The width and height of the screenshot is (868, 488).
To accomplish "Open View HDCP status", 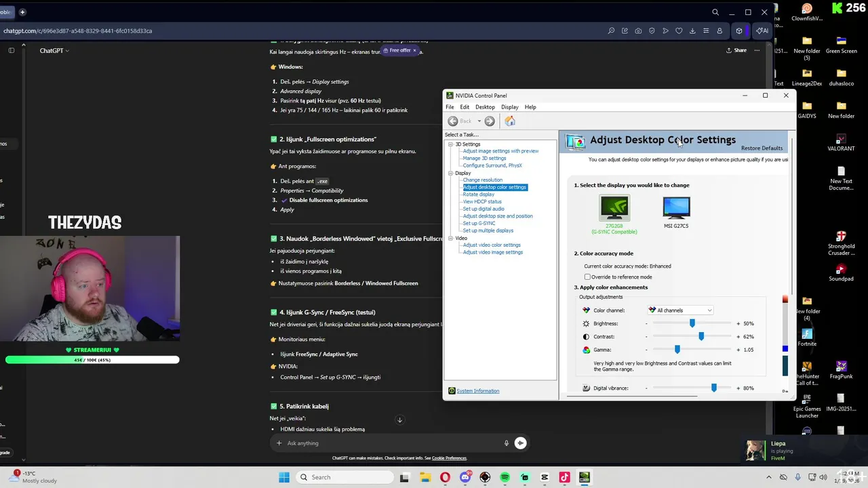I will click(482, 201).
